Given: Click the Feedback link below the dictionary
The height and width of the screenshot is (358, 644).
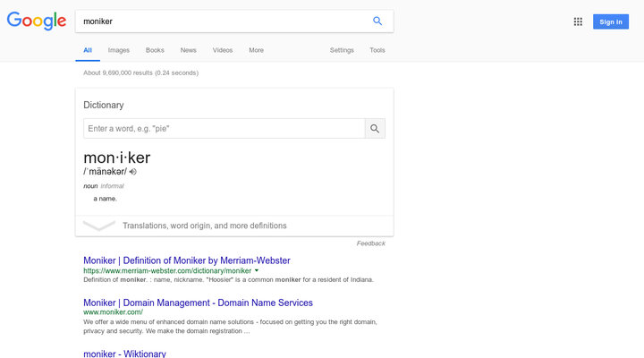Looking at the screenshot, I should pos(370,243).
